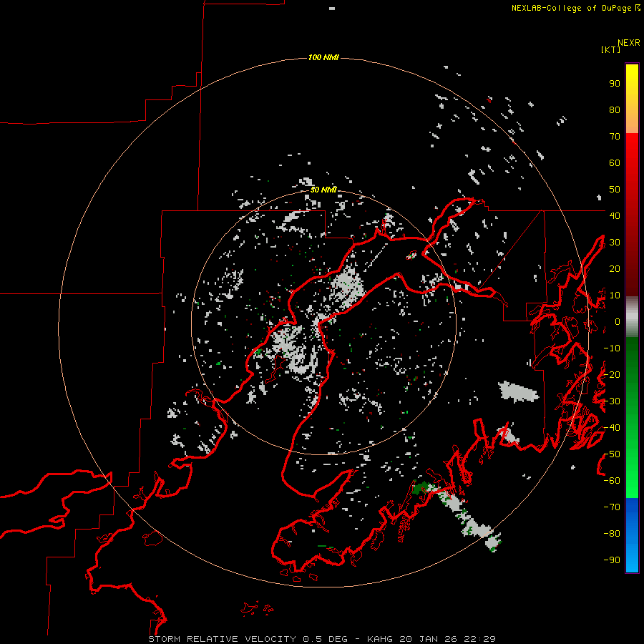Click the 10 value on velocity scale
This screenshot has width=644, height=644.
[x=615, y=296]
